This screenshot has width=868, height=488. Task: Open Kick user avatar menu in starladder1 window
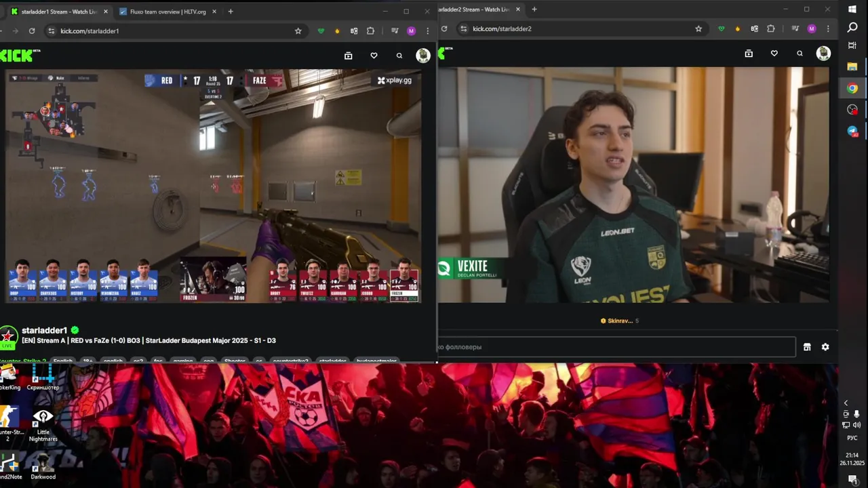pos(423,56)
